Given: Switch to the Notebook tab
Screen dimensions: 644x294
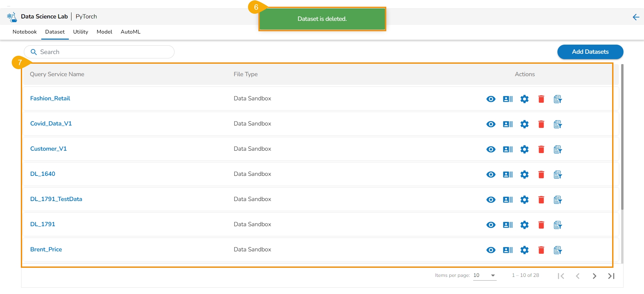Looking at the screenshot, I should [24, 32].
